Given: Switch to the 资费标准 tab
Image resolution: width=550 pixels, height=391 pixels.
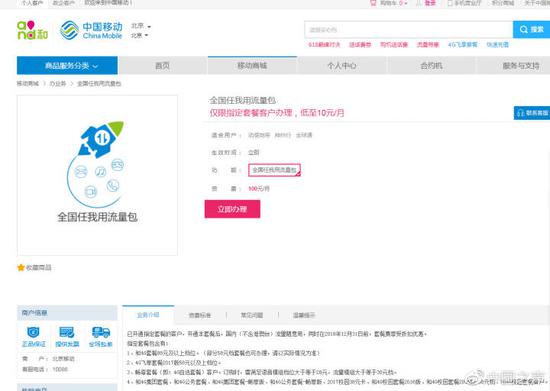Looking at the screenshot, I should click(200, 315).
